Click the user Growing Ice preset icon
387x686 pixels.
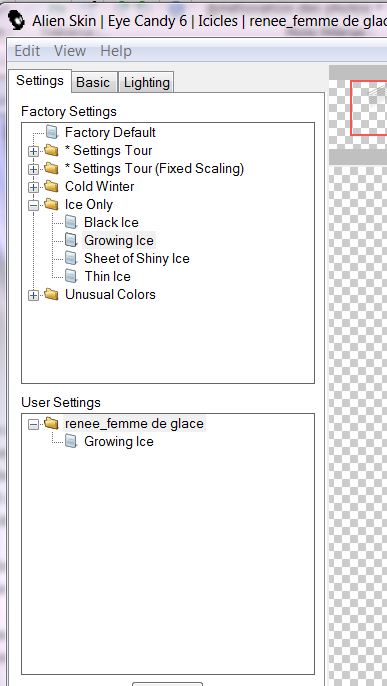(71, 441)
